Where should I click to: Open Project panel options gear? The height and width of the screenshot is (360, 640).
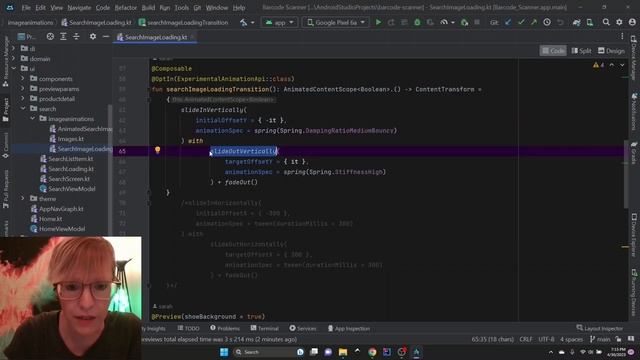coord(93,37)
